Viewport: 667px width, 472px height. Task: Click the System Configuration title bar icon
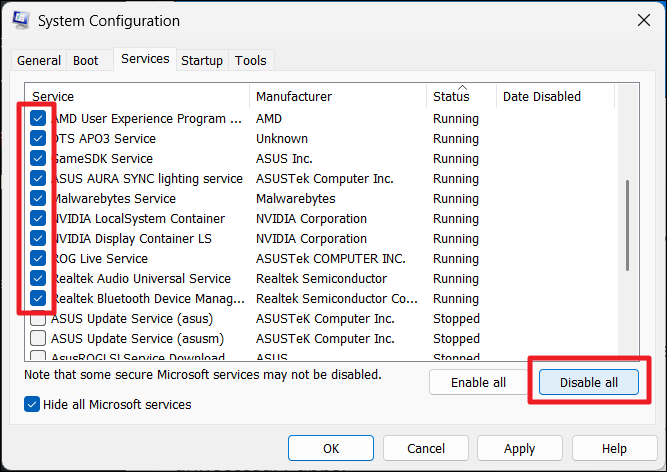tap(20, 21)
